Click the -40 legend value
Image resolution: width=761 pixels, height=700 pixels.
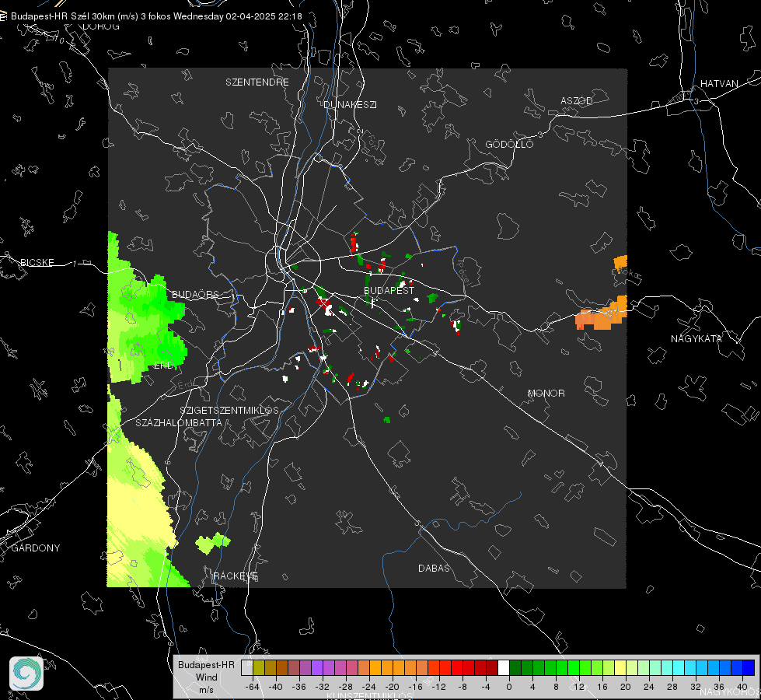pyautogui.click(x=276, y=688)
